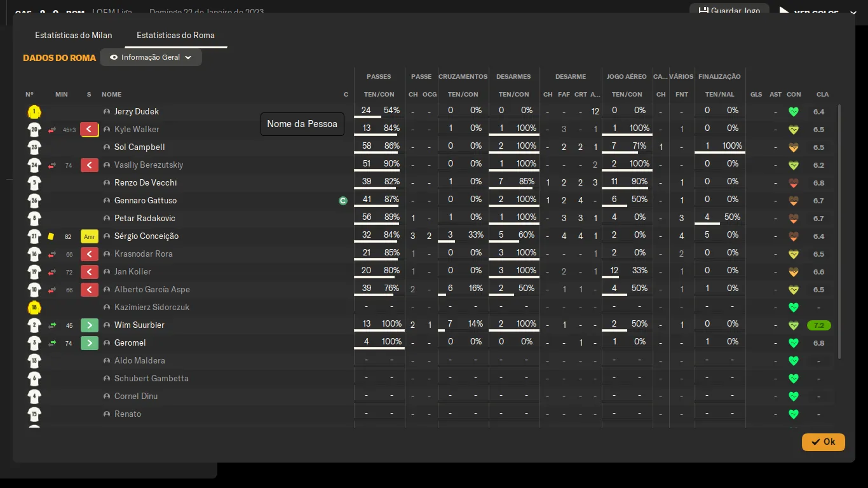The image size is (868, 488).
Task: Click Kazimierz Sidorczuk's yellow number 18 shirt
Action: point(34,308)
